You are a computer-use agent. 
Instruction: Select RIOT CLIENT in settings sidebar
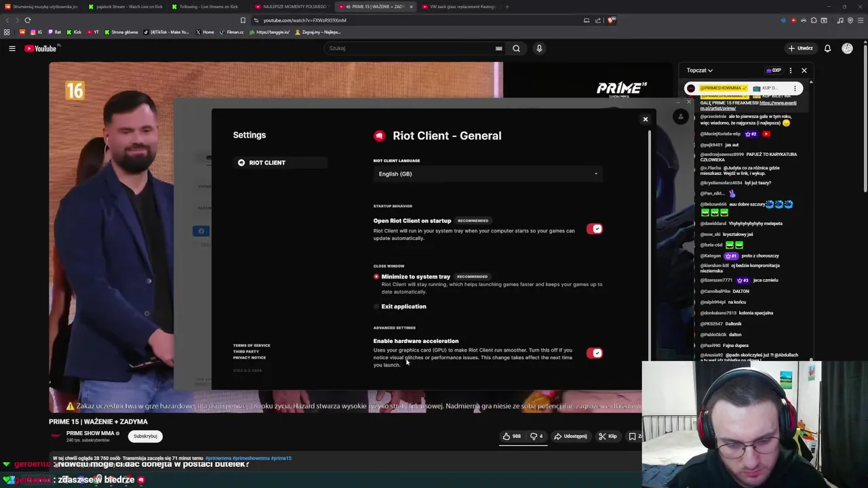pos(280,163)
